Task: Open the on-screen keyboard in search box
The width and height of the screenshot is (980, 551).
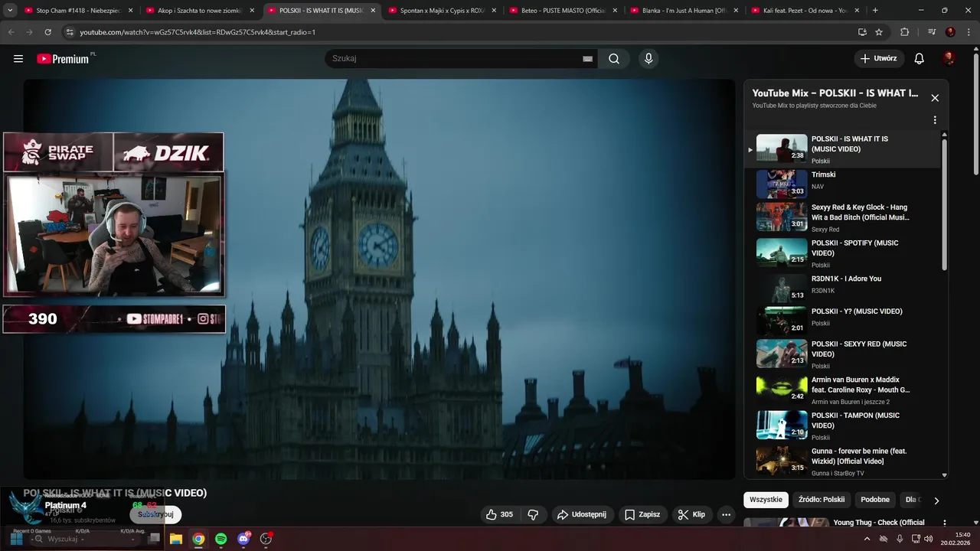Action: click(587, 58)
